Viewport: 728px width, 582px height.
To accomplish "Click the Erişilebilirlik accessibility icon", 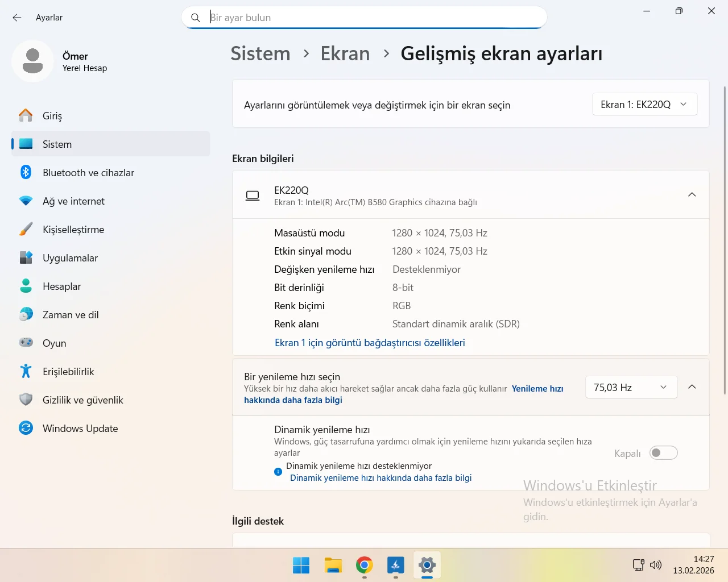I will (26, 371).
